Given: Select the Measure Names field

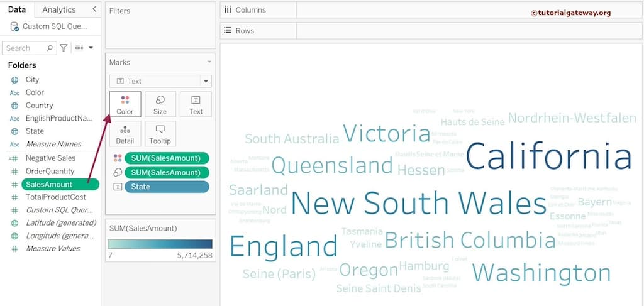Looking at the screenshot, I should pos(53,144).
